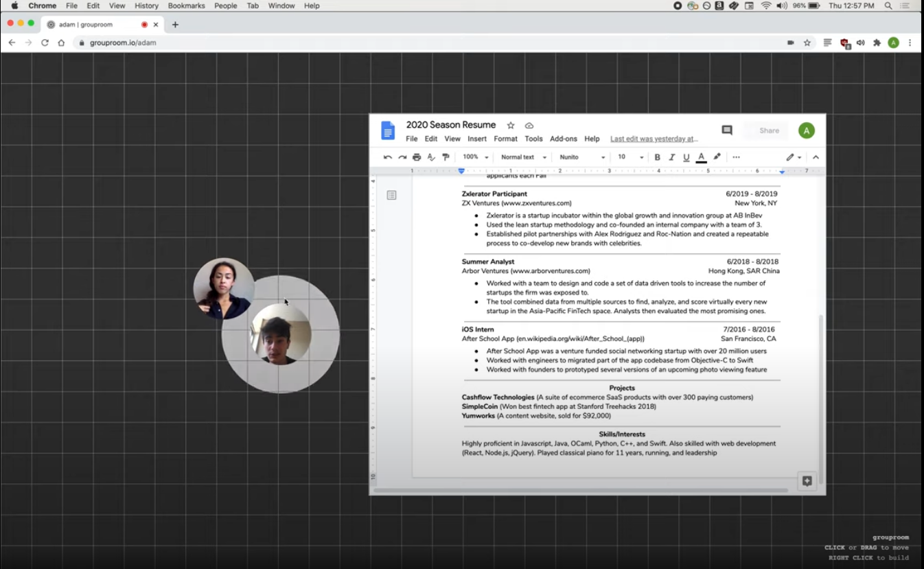Close the adam | grouproom tab
Screen dimensions: 924x569
coord(156,25)
